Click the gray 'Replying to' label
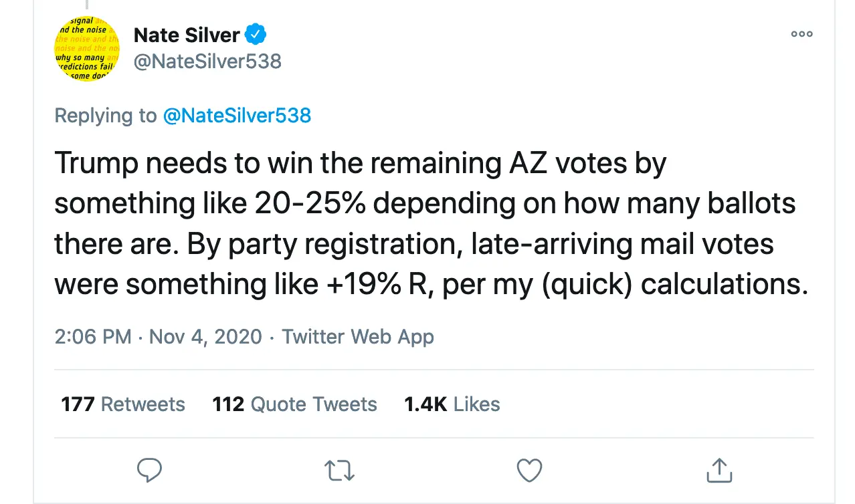This screenshot has height=504, width=855. pos(105,115)
